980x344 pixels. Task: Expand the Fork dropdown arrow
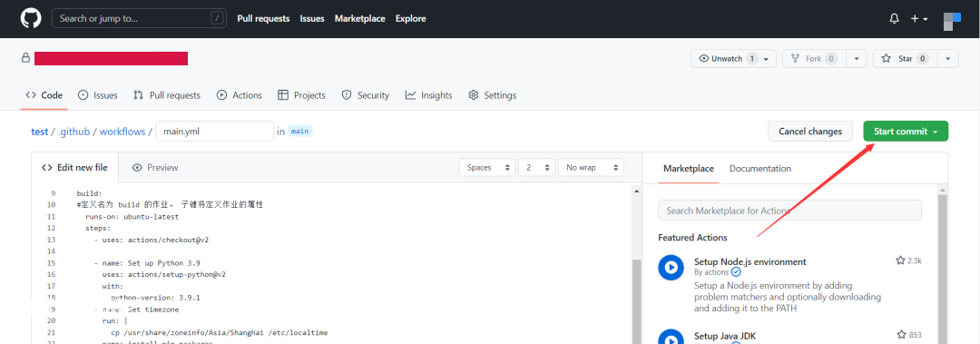coord(857,58)
